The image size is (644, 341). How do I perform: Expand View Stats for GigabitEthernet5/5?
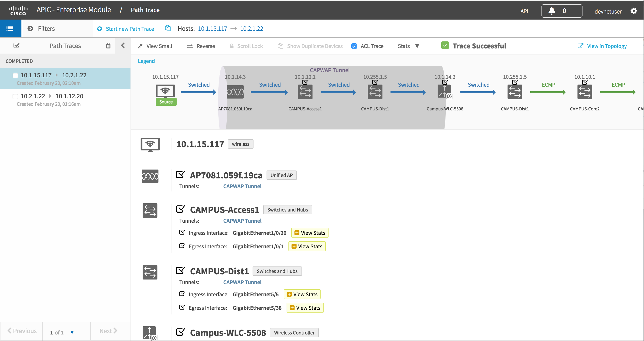pyautogui.click(x=302, y=294)
